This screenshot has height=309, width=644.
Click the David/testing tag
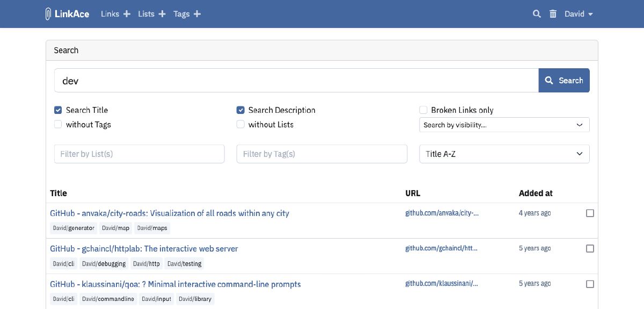(x=184, y=263)
